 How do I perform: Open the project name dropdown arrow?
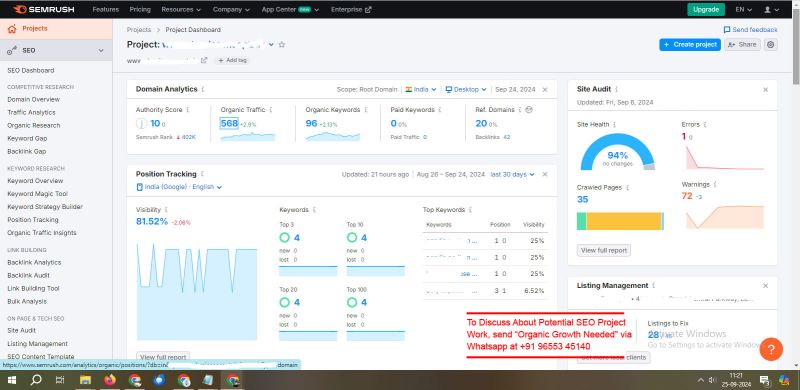click(x=271, y=45)
